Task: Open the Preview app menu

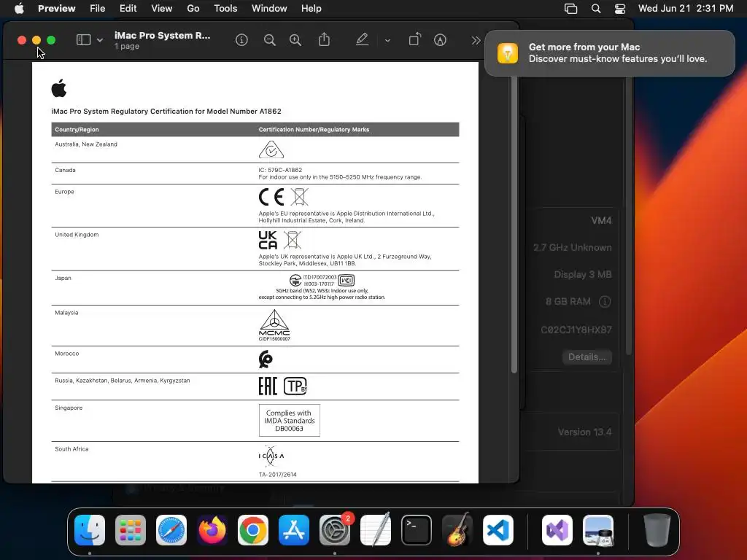Action: coord(57,8)
